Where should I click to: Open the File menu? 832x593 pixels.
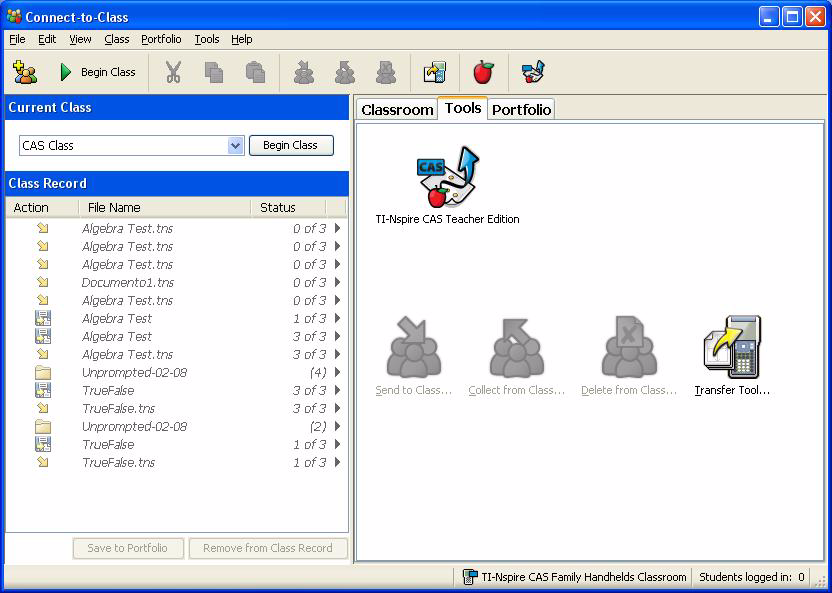(17, 39)
